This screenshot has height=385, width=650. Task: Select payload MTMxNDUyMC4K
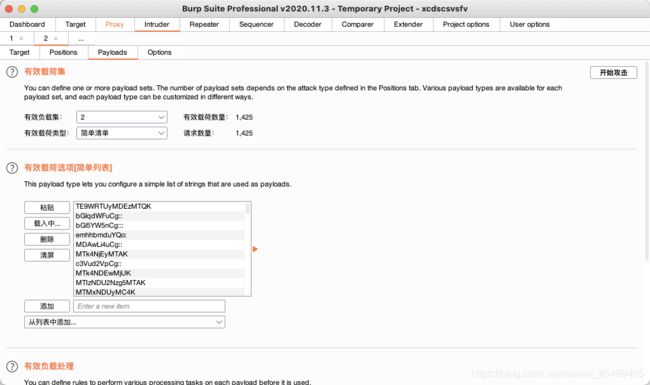click(x=160, y=292)
